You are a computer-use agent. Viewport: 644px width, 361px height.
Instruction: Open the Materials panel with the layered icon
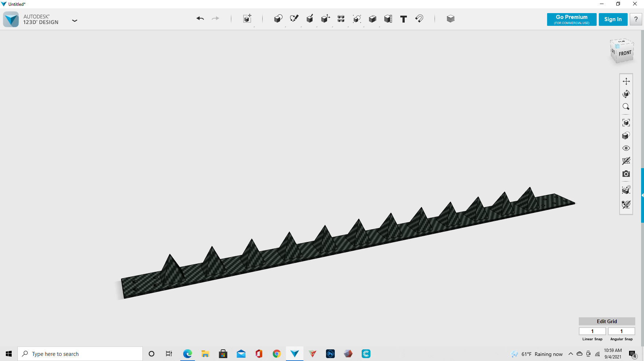(450, 19)
